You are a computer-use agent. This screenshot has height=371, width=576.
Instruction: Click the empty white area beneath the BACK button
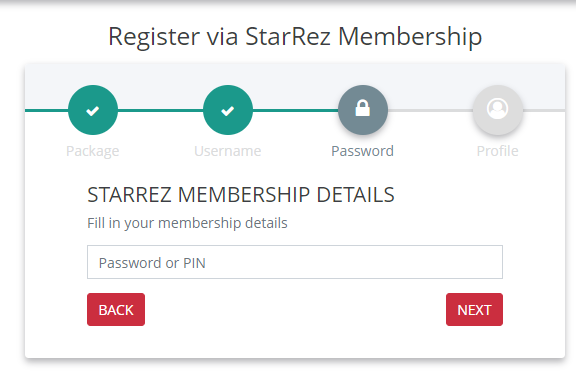(x=116, y=342)
